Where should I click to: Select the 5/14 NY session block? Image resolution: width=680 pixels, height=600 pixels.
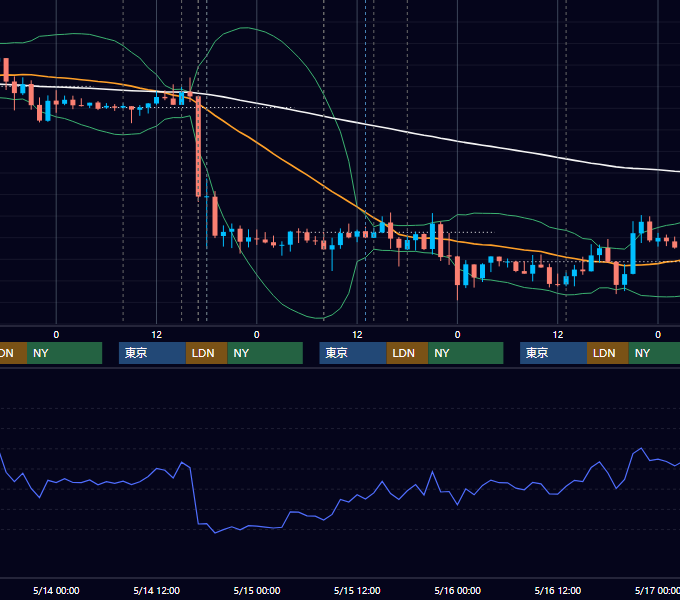coord(265,353)
